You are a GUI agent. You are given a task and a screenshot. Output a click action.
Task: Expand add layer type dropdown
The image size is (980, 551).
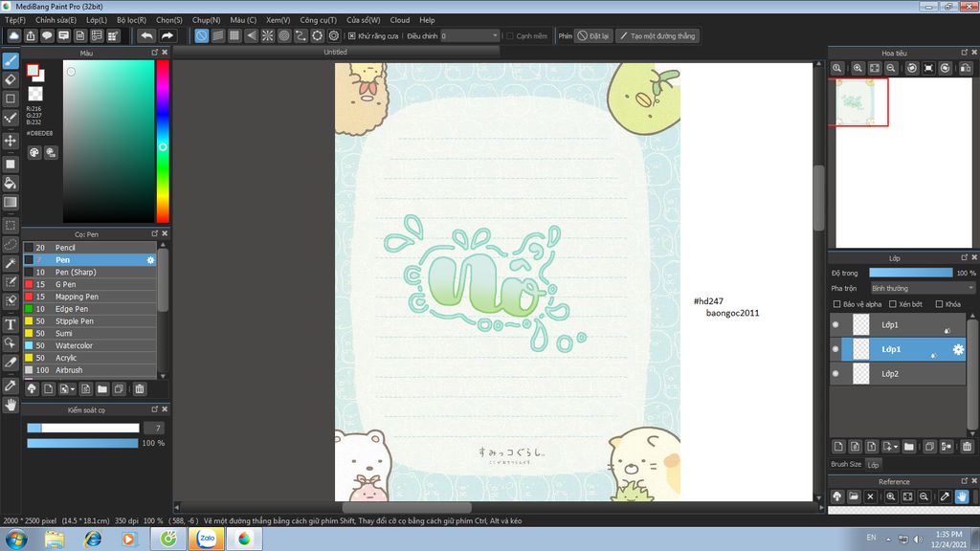coord(896,447)
